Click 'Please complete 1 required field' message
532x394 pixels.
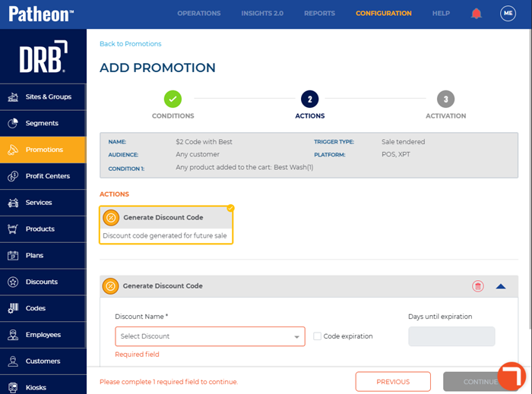[169, 382]
